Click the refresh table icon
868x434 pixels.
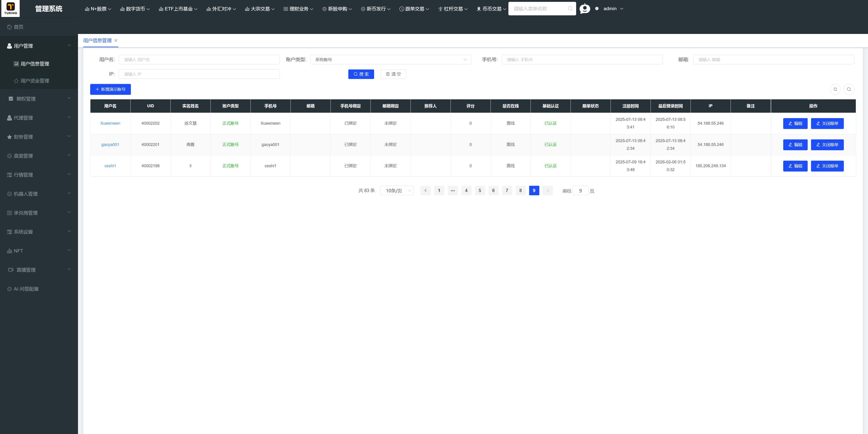[835, 89]
